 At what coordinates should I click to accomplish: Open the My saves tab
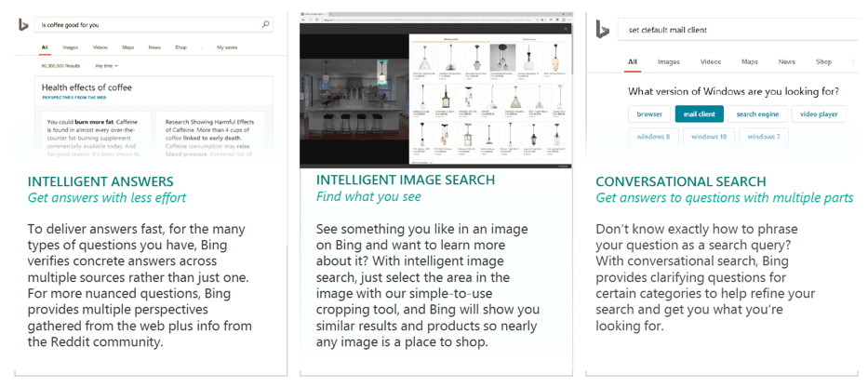pos(227,47)
